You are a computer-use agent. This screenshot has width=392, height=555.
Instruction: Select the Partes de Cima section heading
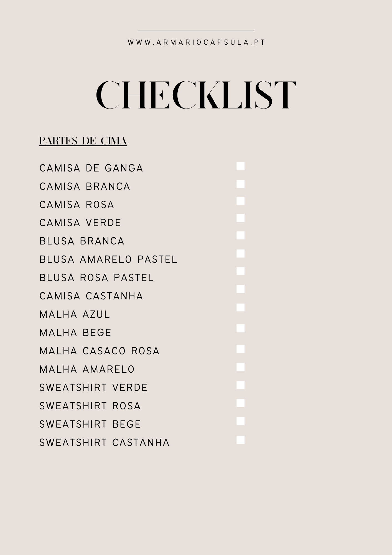click(x=83, y=141)
